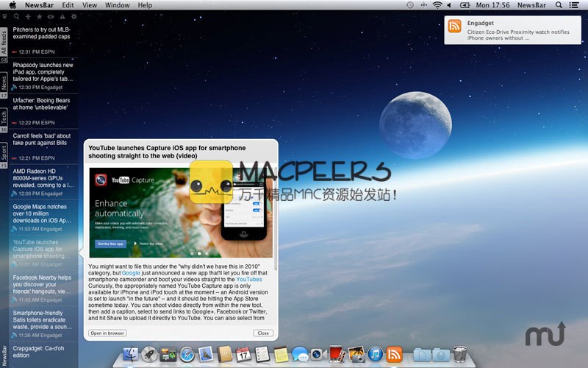The height and width of the screenshot is (368, 588).
Task: Click Open in browser button
Action: 107,333
